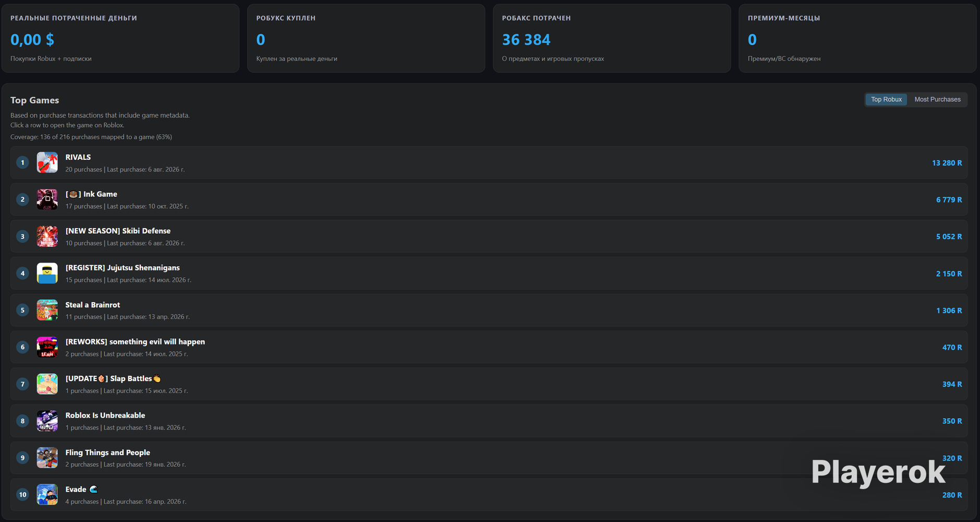This screenshot has width=980, height=522.
Task: Click the '350 R' amount for Roblox Is Unbreakable
Action: coord(952,421)
